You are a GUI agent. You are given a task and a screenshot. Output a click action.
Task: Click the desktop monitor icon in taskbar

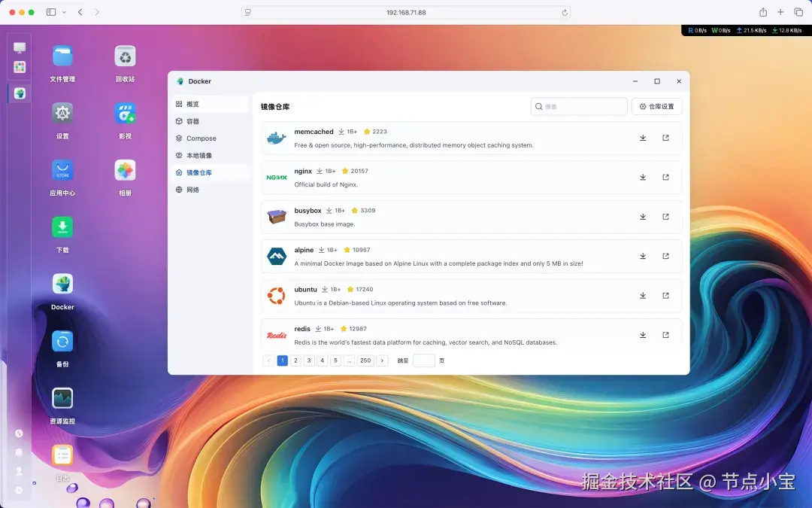(x=20, y=47)
